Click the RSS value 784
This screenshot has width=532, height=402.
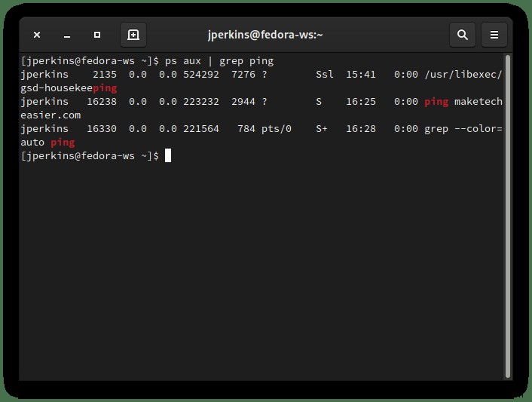246,129
